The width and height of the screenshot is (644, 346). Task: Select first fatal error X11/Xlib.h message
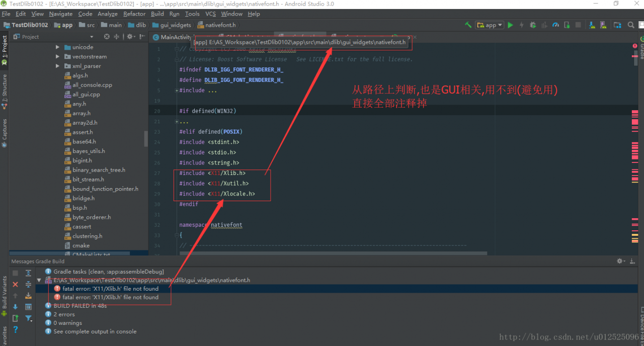tap(107, 289)
